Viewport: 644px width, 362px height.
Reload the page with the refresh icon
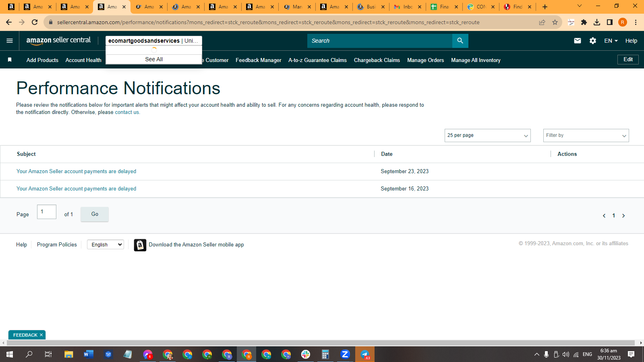[35, 22]
